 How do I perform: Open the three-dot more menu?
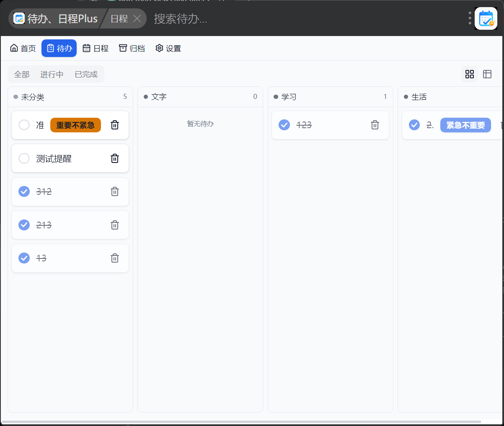470,18
